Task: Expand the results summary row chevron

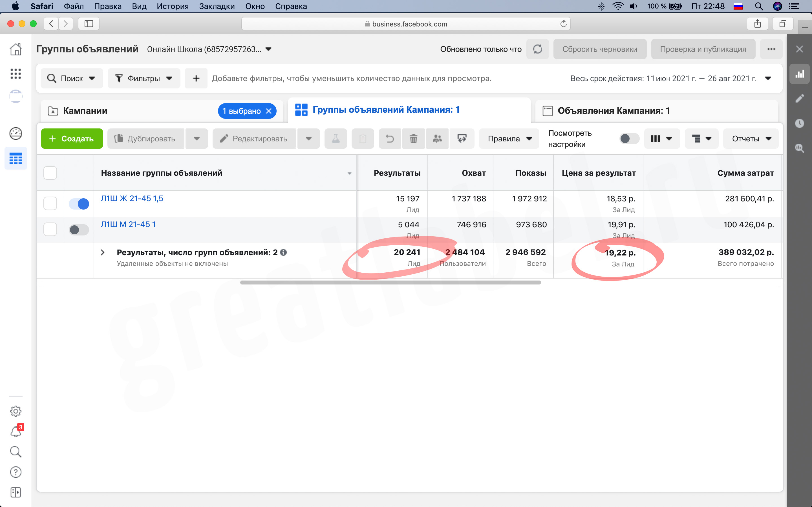Action: 103,252
